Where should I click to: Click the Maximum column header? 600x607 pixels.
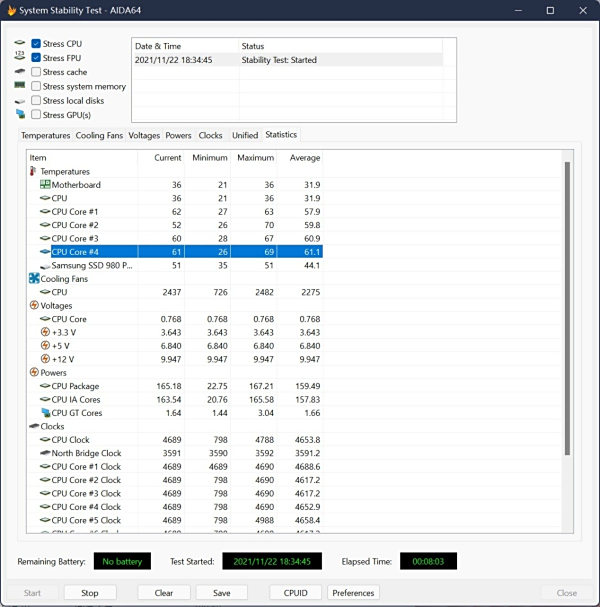(255, 158)
